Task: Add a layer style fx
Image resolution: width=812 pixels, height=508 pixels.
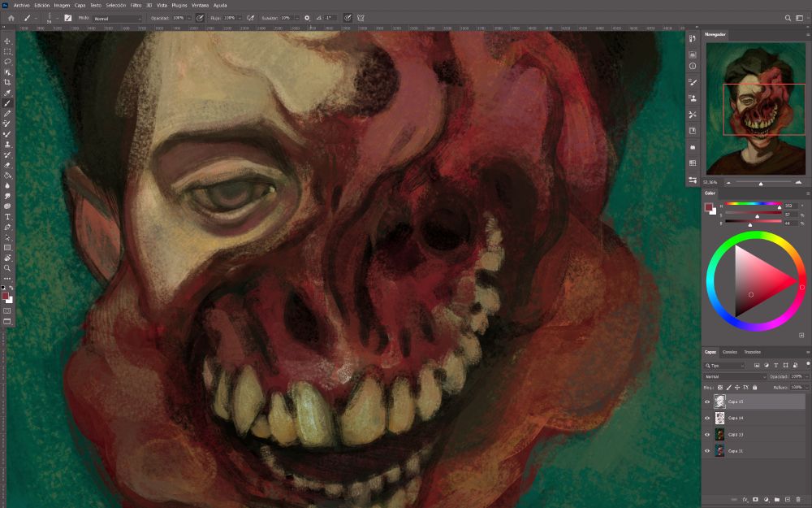Action: [x=745, y=500]
